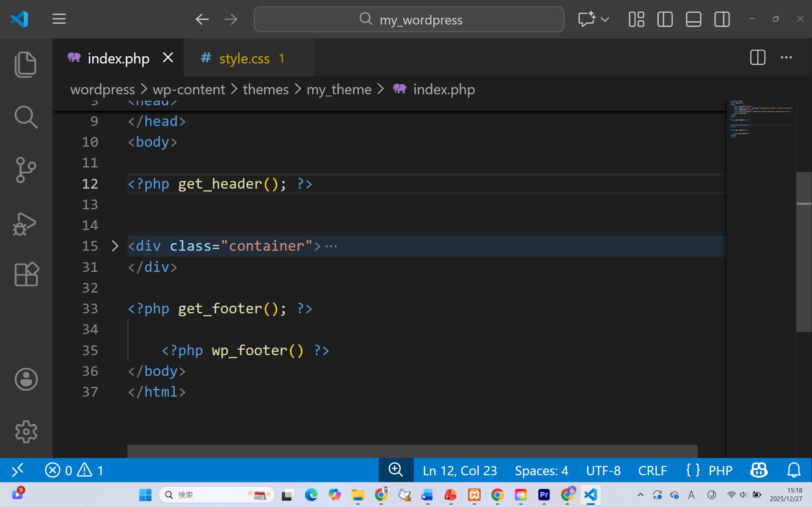Open the Explorer sidebar icon

[26, 64]
